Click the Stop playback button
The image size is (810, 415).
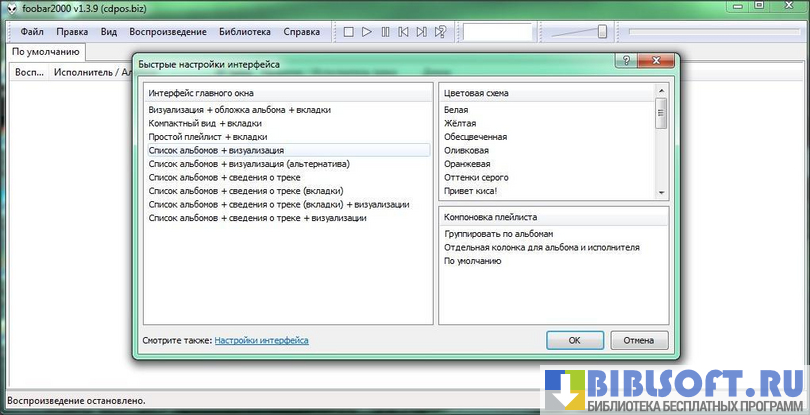349,32
